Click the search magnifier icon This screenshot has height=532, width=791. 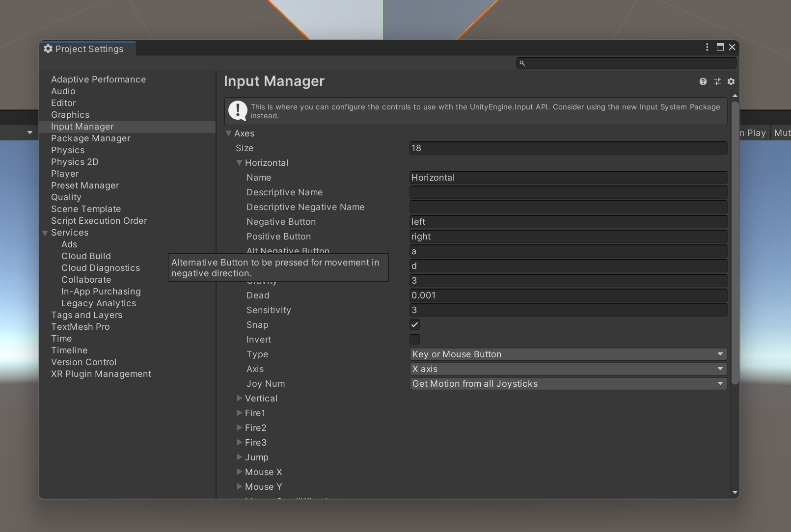coord(522,63)
